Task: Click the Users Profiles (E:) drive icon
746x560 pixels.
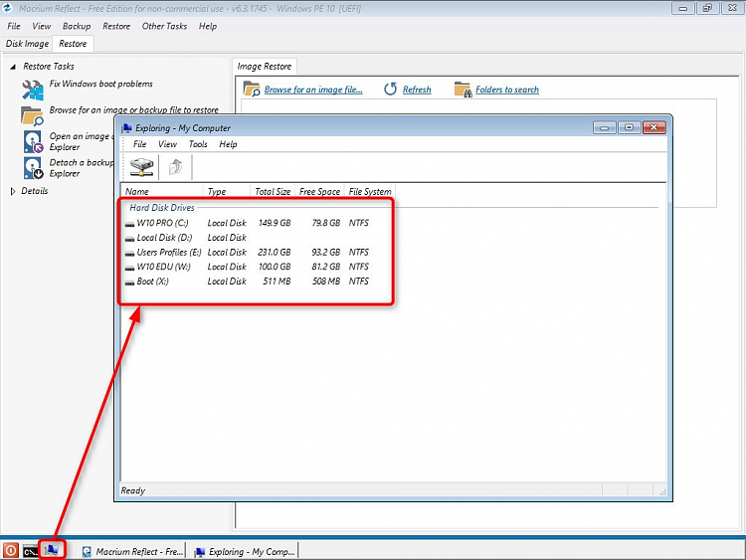Action: [x=129, y=253]
